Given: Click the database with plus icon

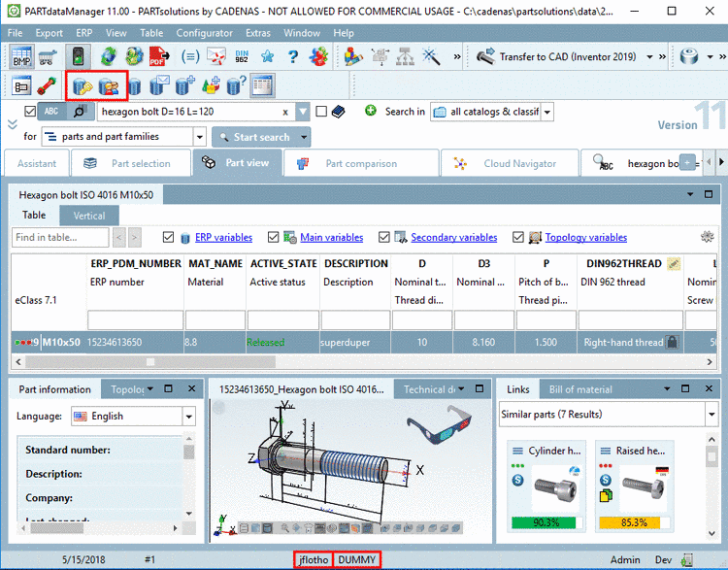Looking at the screenshot, I should tap(184, 86).
